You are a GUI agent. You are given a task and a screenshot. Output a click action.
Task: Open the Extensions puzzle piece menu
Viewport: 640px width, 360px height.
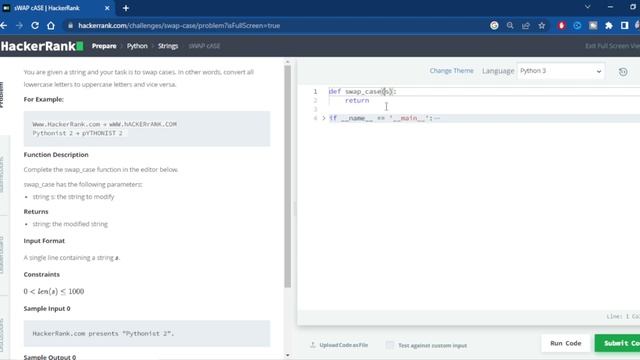609,25
